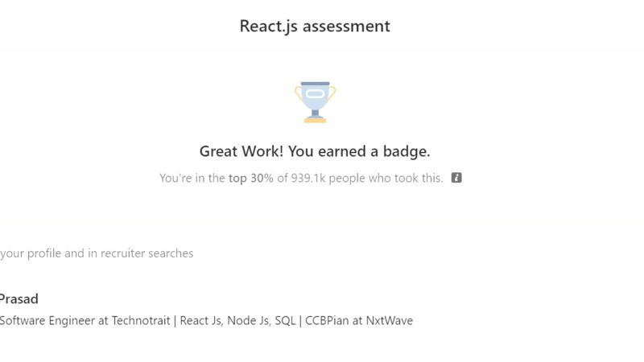Click 'NxtWave' at the headline end
Image resolution: width=644 pixels, height=362 pixels.
point(390,320)
